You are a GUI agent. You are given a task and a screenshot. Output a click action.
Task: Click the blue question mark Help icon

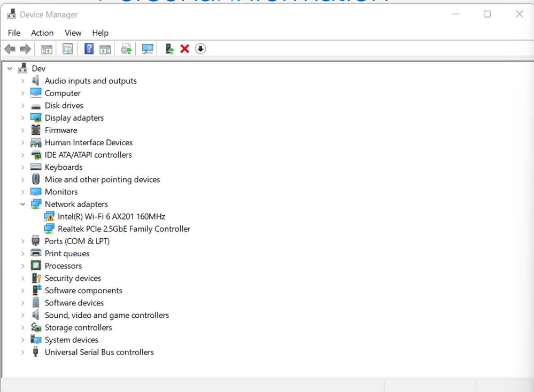pos(89,49)
